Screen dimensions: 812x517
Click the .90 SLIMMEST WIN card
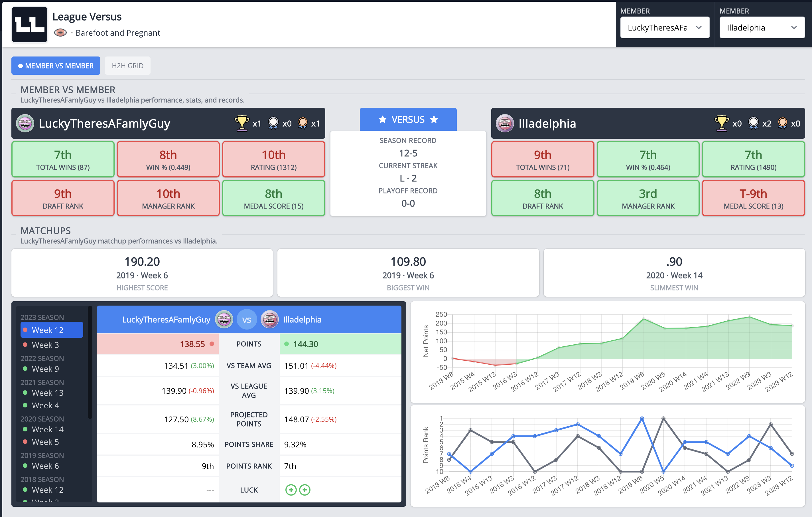[674, 273]
